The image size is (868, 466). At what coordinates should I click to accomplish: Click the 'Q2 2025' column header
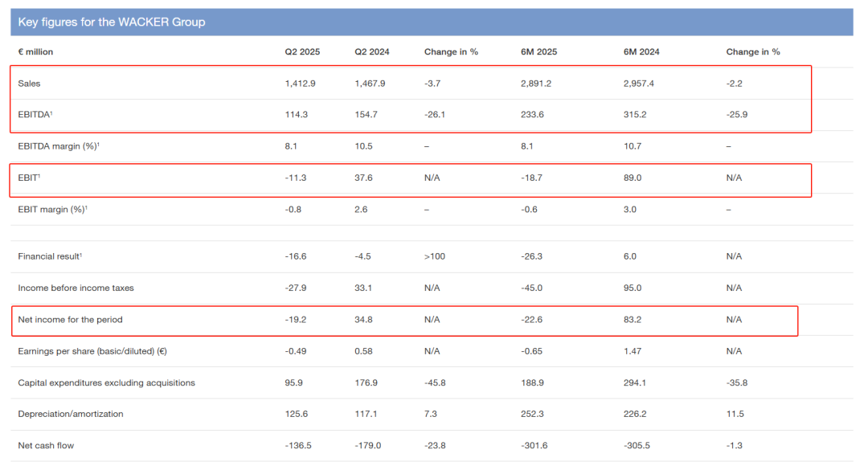(302, 51)
